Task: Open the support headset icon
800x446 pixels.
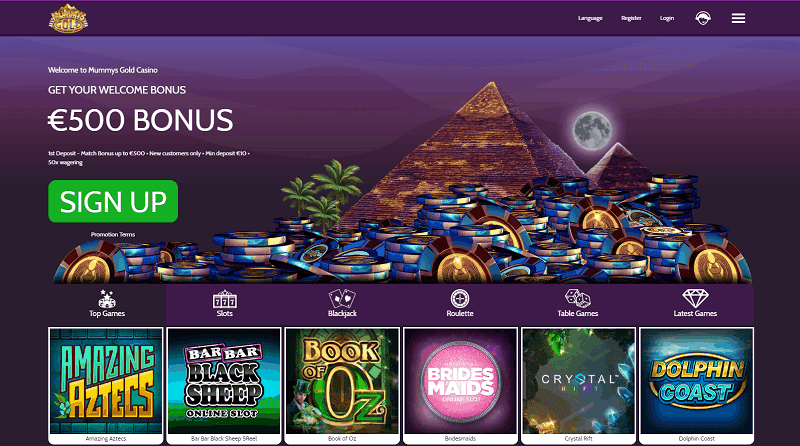Action: click(703, 18)
